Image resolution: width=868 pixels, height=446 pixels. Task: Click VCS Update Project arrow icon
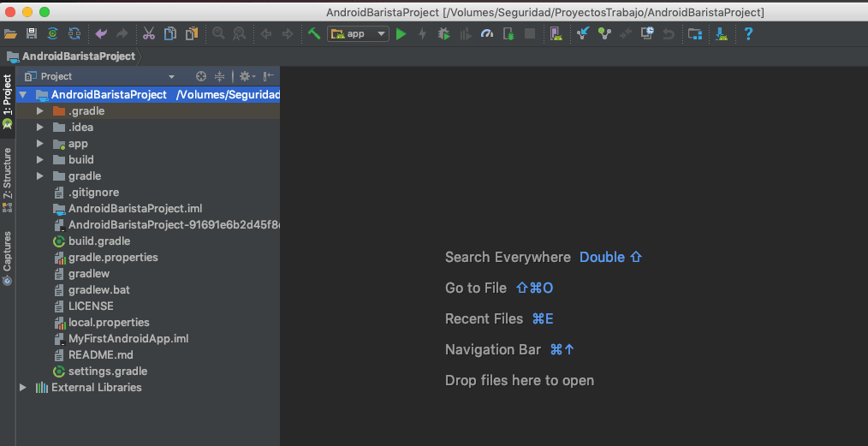tap(583, 33)
